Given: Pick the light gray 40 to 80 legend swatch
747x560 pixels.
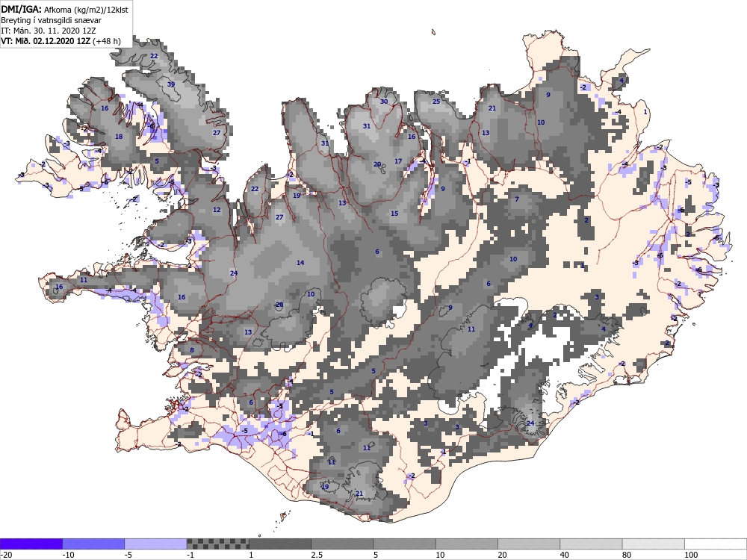Looking at the screenshot, I should (591, 544).
